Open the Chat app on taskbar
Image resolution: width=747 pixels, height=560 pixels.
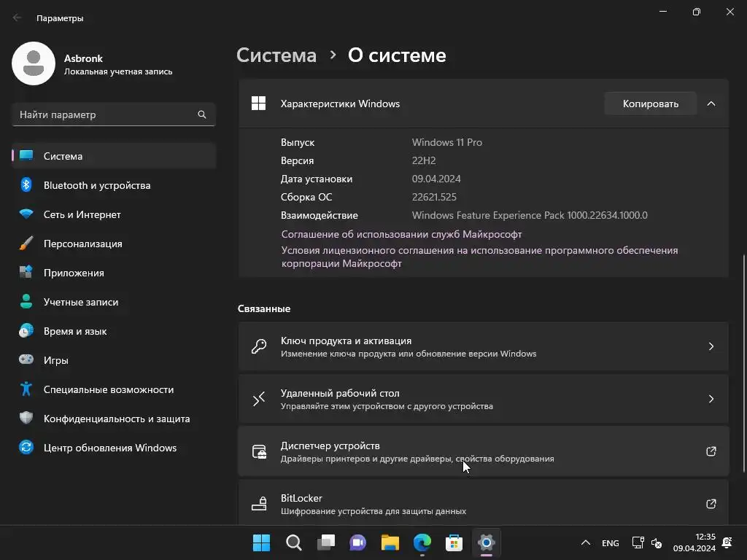(x=357, y=542)
